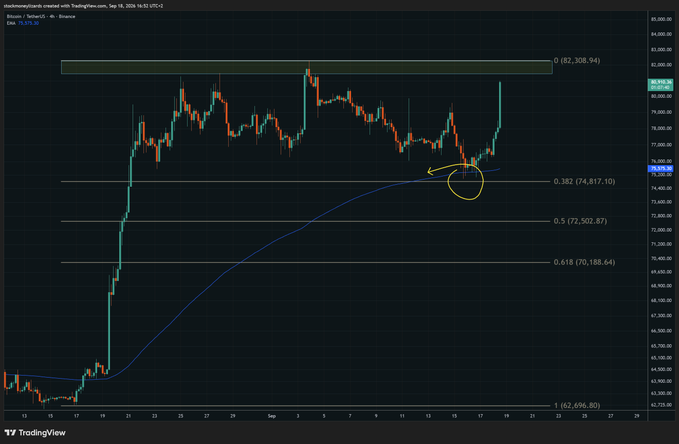Click the 74,400.00 price axis label
The width and height of the screenshot is (679, 444).
click(661, 188)
